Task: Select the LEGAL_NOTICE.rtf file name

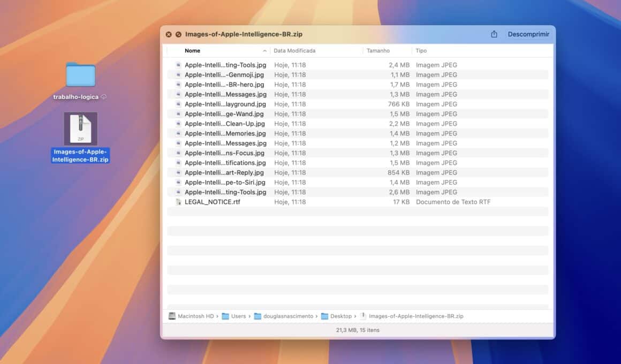Action: (213, 202)
